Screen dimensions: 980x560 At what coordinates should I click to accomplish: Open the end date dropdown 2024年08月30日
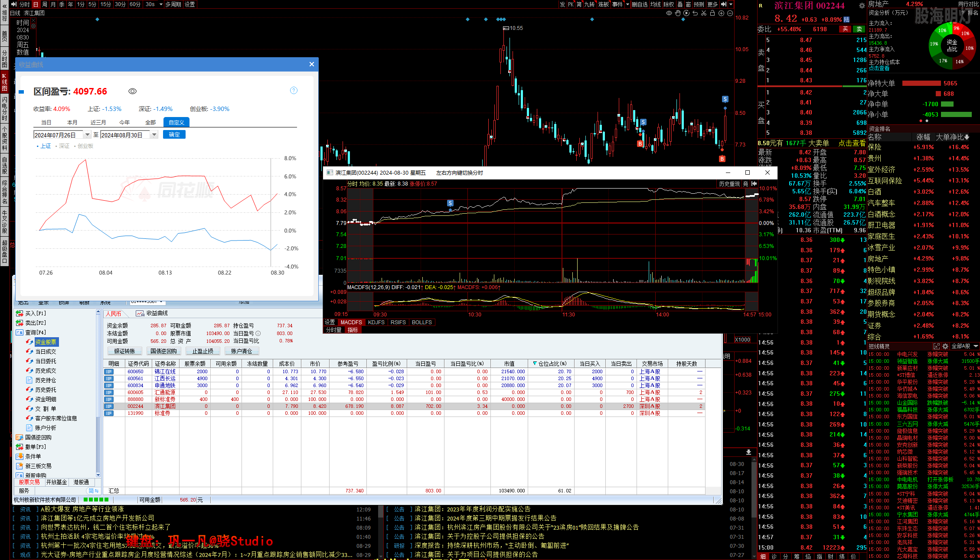coord(154,135)
